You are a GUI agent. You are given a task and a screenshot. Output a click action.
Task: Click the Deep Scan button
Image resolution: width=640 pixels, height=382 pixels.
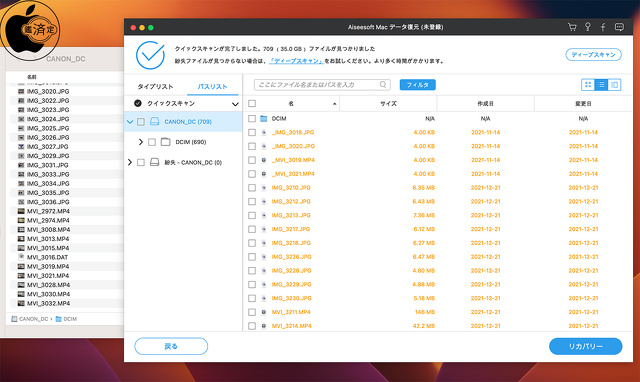pos(593,55)
